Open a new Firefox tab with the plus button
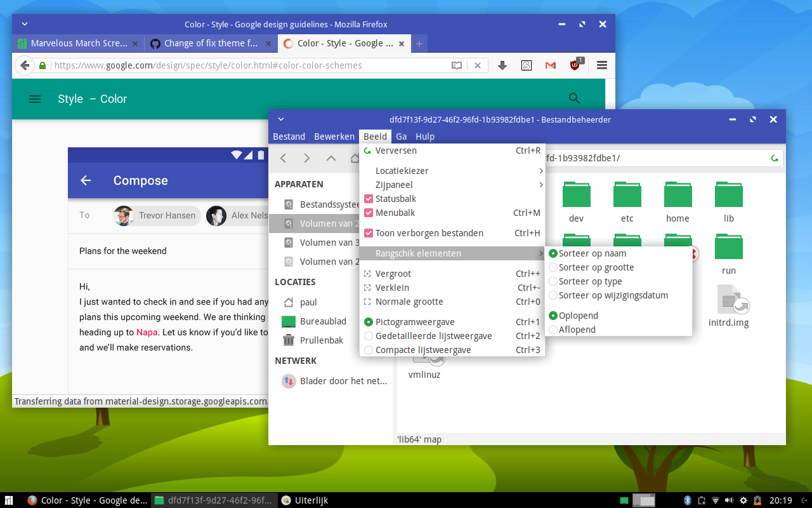 (x=419, y=44)
